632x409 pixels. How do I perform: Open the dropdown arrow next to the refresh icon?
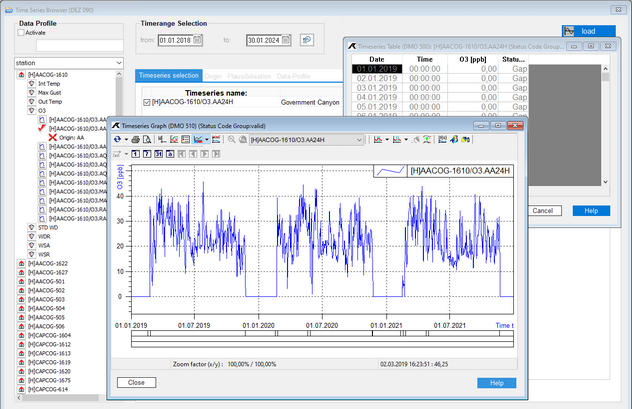[x=126, y=139]
